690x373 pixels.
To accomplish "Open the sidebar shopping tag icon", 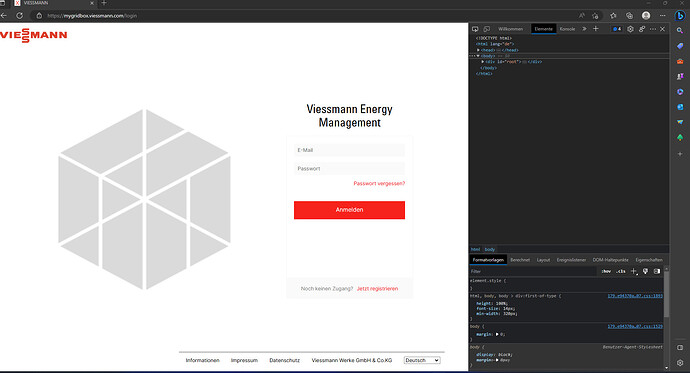I will (x=680, y=46).
